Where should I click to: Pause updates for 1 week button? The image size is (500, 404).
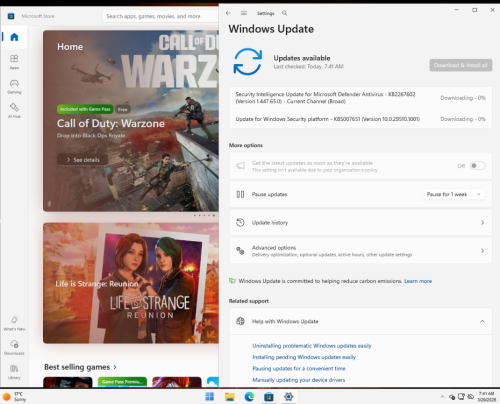pyautogui.click(x=447, y=194)
